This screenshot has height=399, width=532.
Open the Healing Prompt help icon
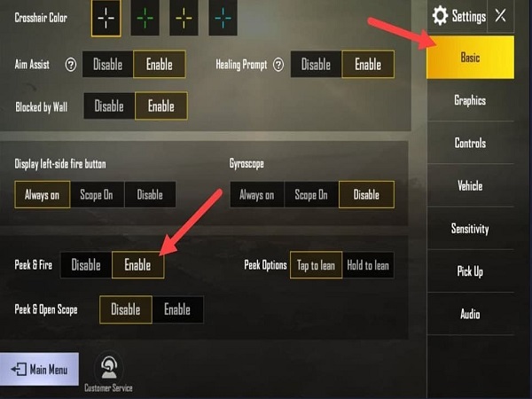278,65
